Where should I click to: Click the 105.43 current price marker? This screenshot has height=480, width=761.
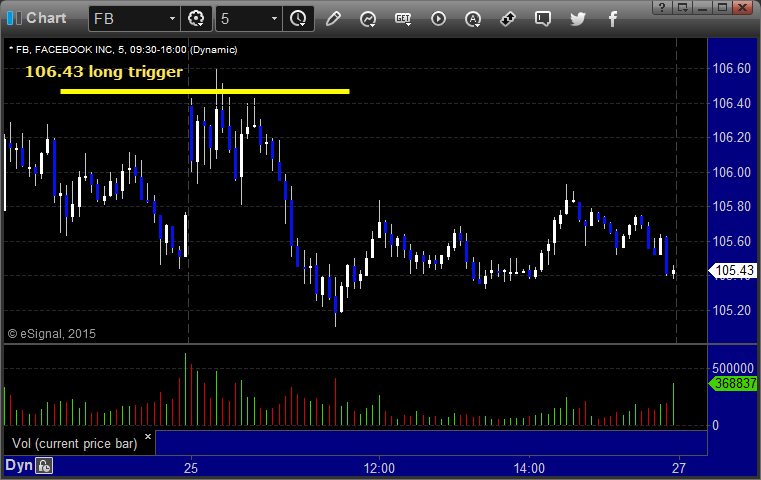733,270
